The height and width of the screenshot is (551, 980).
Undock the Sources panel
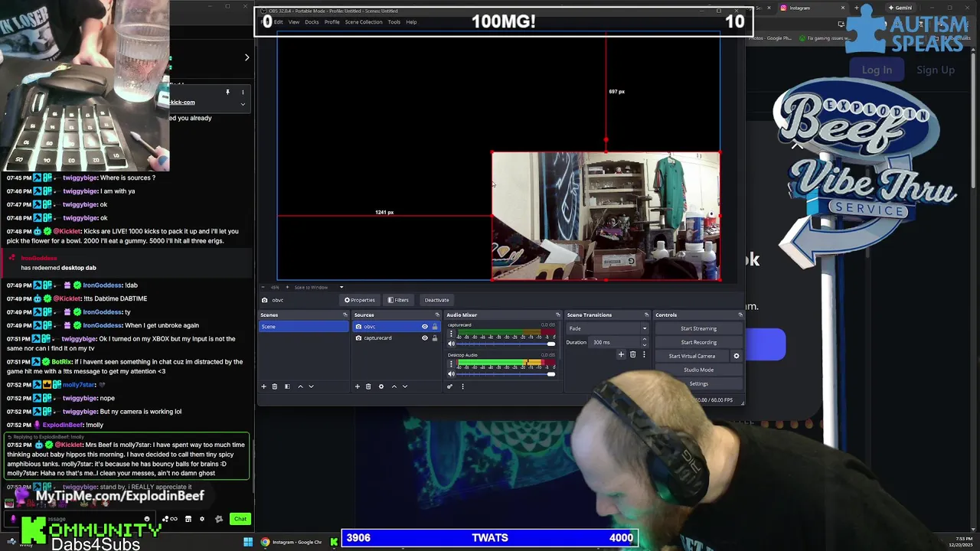437,315
